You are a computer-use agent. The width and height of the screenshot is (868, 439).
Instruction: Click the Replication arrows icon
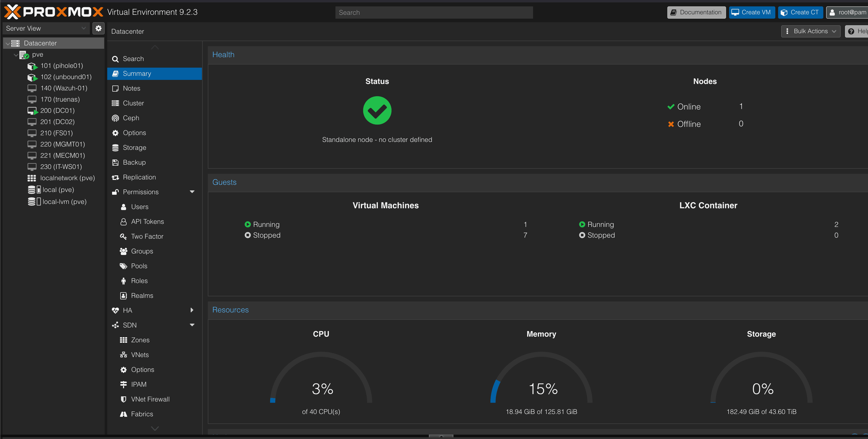click(x=115, y=177)
